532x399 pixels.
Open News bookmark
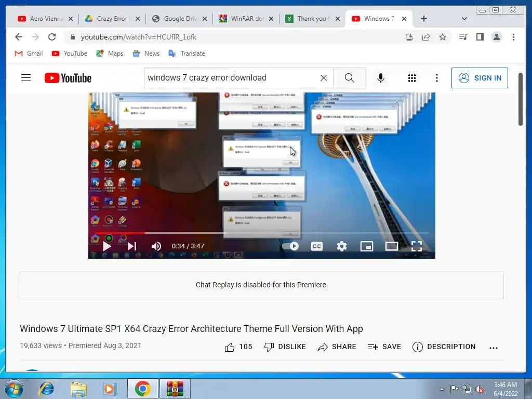146,54
